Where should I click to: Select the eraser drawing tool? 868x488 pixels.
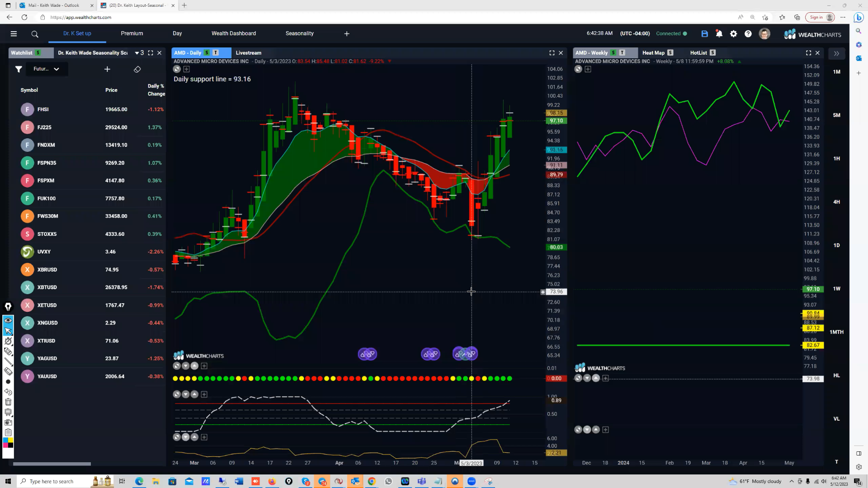pyautogui.click(x=8, y=371)
